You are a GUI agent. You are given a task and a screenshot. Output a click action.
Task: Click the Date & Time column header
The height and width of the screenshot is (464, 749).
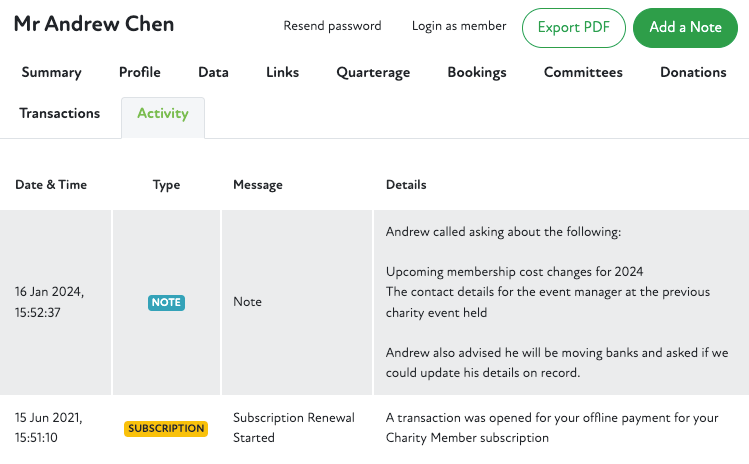[51, 185]
